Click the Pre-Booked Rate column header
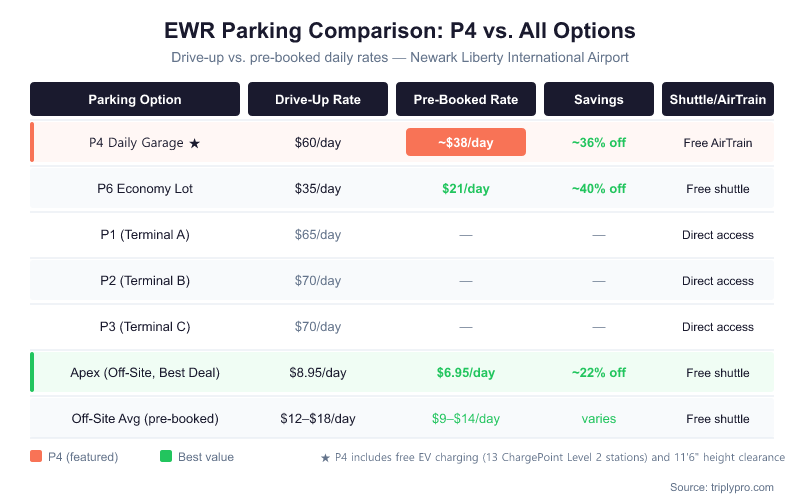800x500 pixels. point(465,99)
